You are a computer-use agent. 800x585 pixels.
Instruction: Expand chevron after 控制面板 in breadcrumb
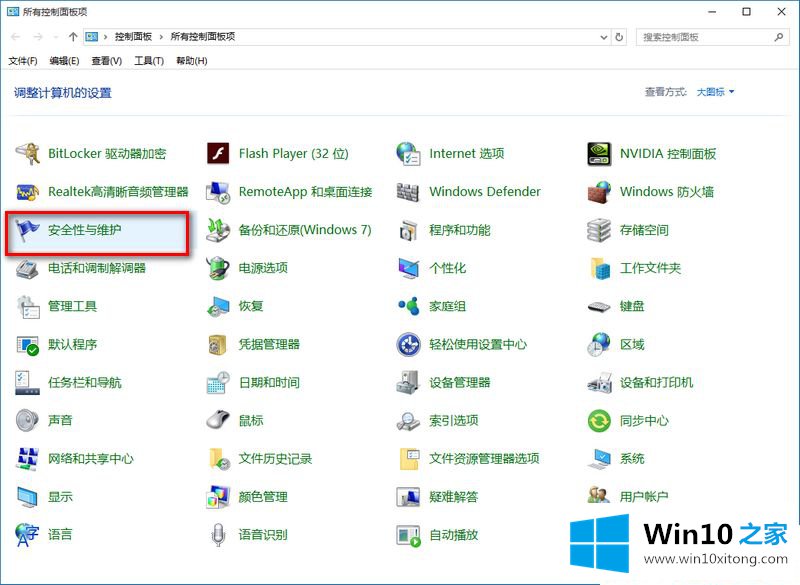click(161, 37)
